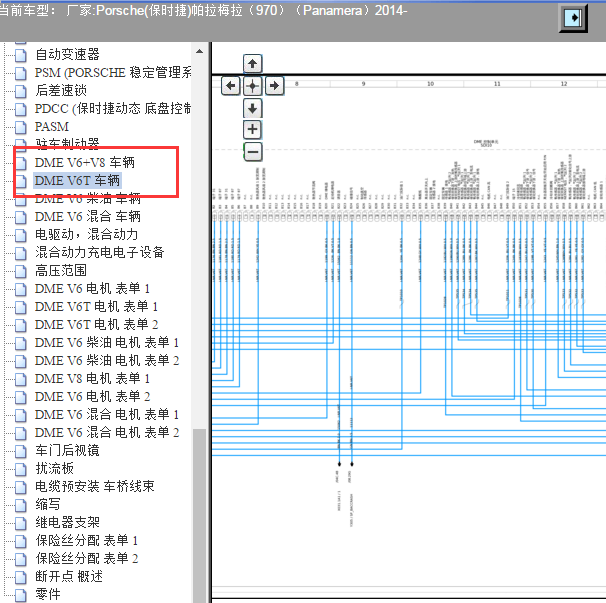
Task: Zoom out of the diagram with the minus button
Action: (x=252, y=152)
